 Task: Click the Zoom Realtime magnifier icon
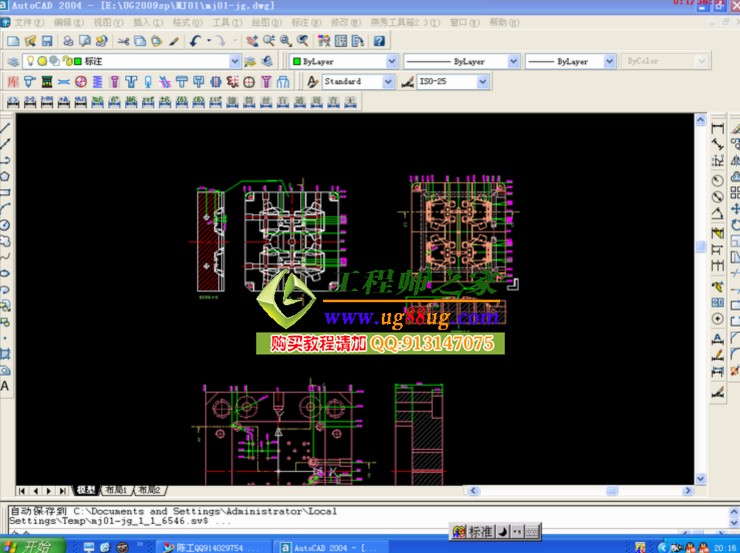tap(269, 41)
